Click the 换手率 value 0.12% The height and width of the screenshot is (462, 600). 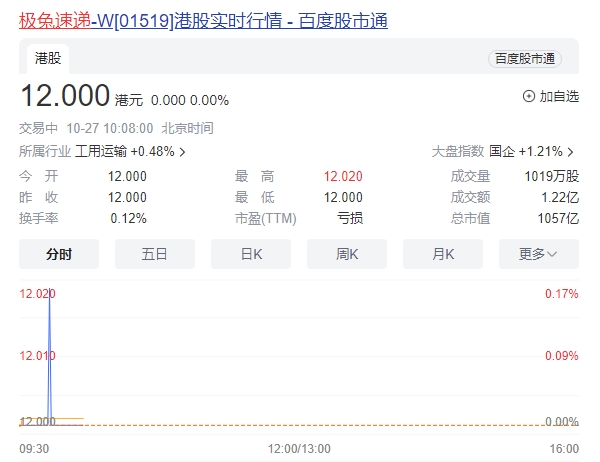[129, 219]
